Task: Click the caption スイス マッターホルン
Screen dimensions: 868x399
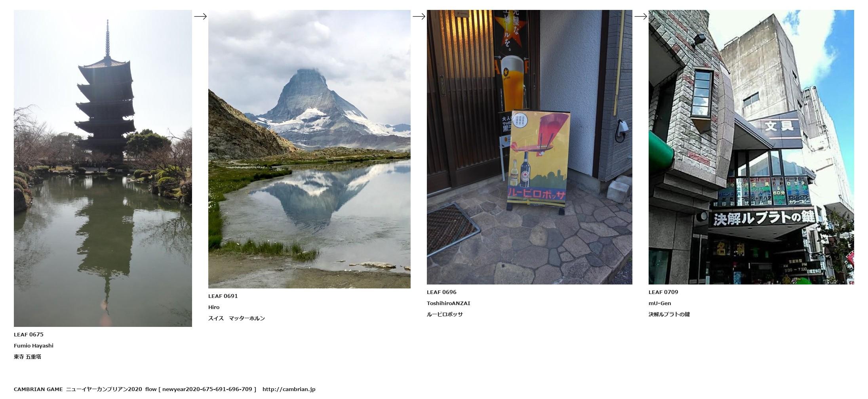Action: tap(237, 318)
